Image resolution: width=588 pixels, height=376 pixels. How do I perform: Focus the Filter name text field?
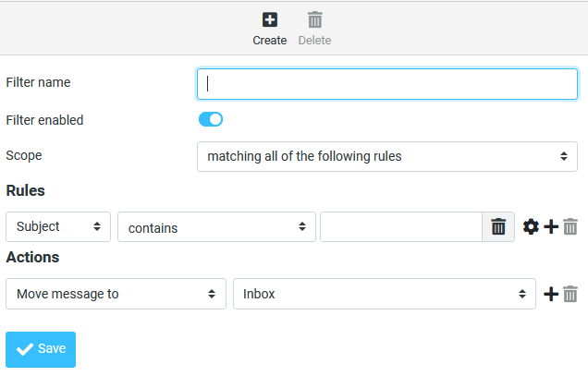click(x=387, y=83)
